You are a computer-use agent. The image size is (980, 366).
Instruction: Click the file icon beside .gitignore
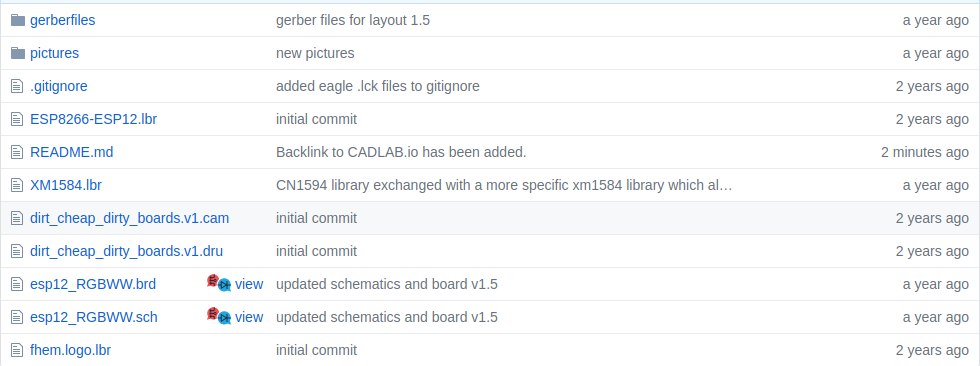[16, 86]
